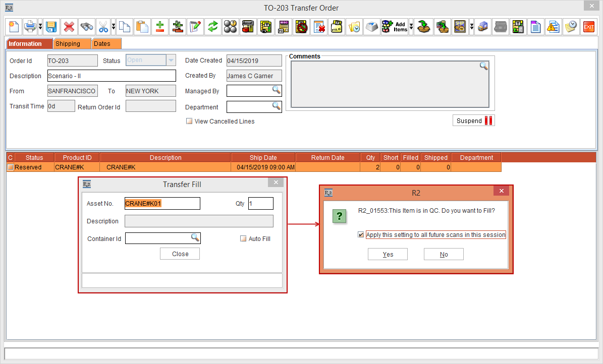The image size is (603, 364).
Task: Click the green refresh arrows icon
Action: [x=213, y=27]
